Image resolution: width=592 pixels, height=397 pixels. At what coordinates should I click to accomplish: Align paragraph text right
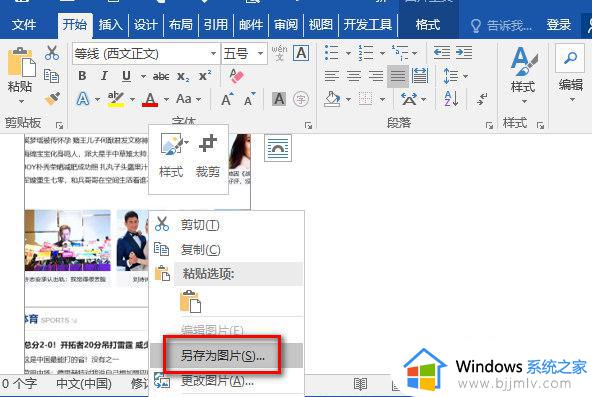(376, 76)
